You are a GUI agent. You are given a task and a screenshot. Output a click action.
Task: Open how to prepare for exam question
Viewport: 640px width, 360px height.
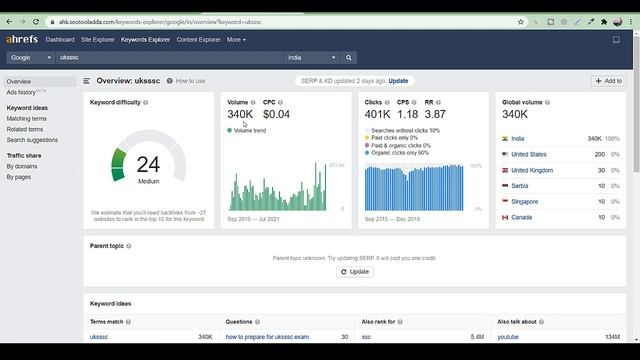pos(267,337)
